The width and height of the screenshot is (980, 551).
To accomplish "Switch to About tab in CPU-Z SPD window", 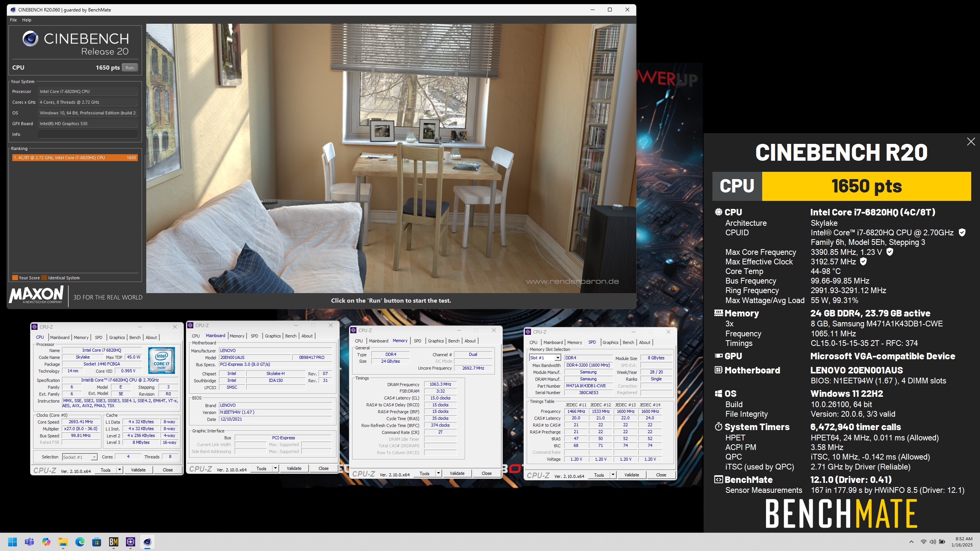I will coord(645,342).
